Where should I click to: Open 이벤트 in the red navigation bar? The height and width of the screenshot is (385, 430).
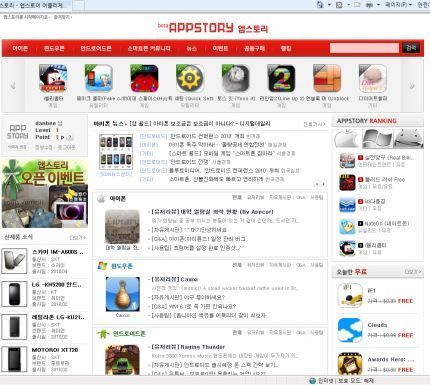pyautogui.click(x=220, y=48)
